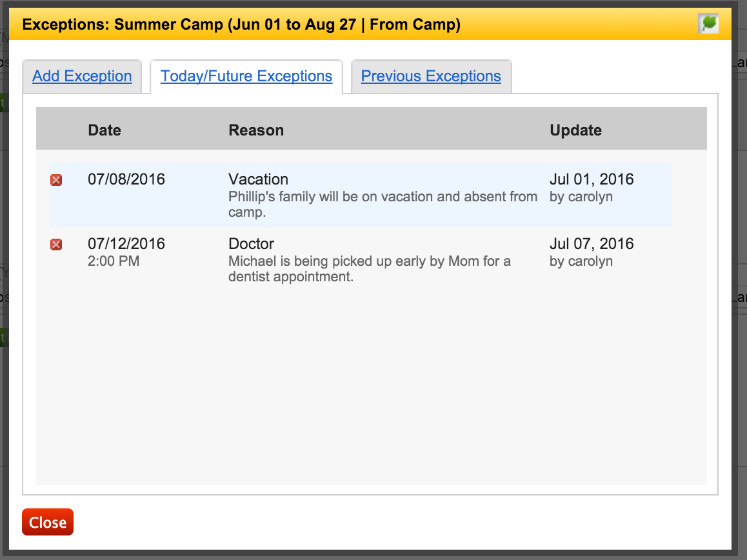Click the Vacation reason title

coord(258,179)
